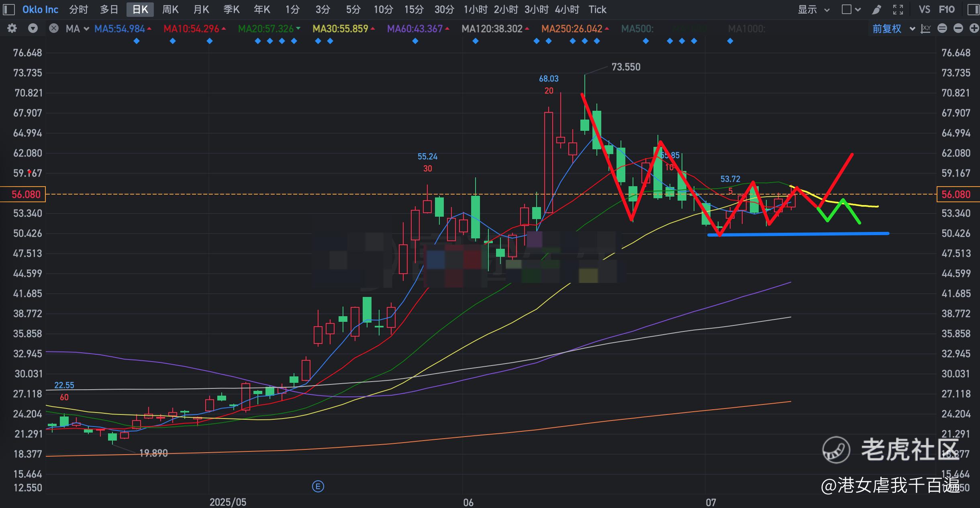Switch to 多日 multi-day tab
980x508 pixels.
tap(109, 9)
